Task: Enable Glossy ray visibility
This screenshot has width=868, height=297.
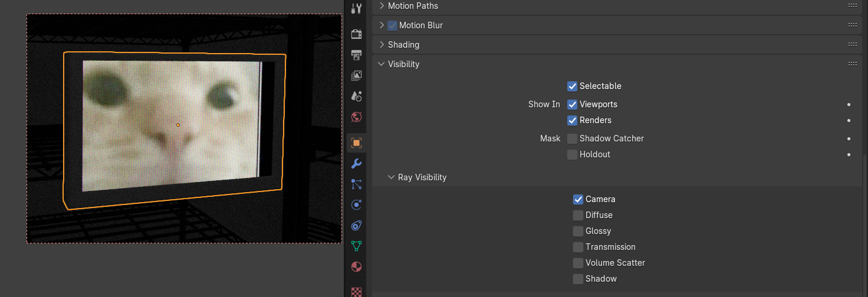Action: pos(578,231)
